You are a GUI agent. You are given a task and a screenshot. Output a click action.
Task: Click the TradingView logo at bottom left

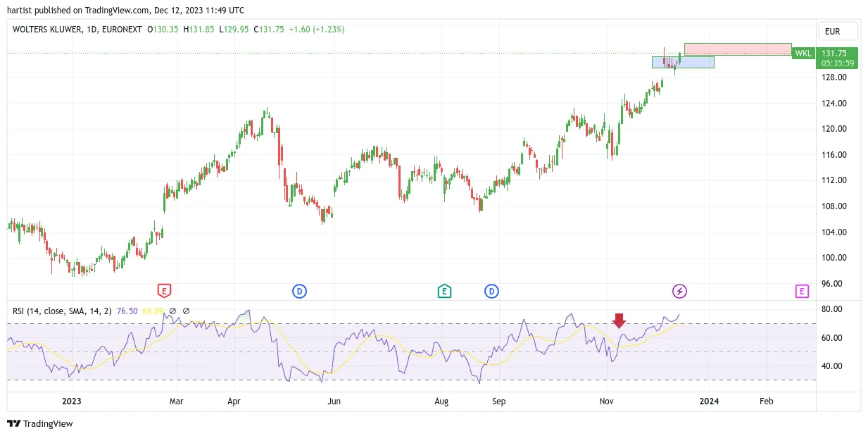point(40,423)
